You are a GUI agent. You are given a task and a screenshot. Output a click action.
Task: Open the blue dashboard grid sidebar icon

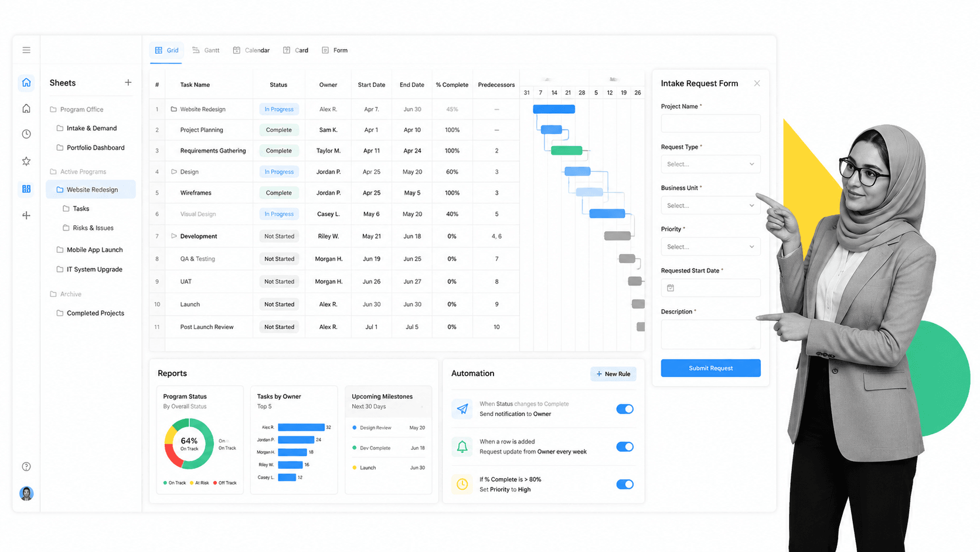pyautogui.click(x=26, y=189)
